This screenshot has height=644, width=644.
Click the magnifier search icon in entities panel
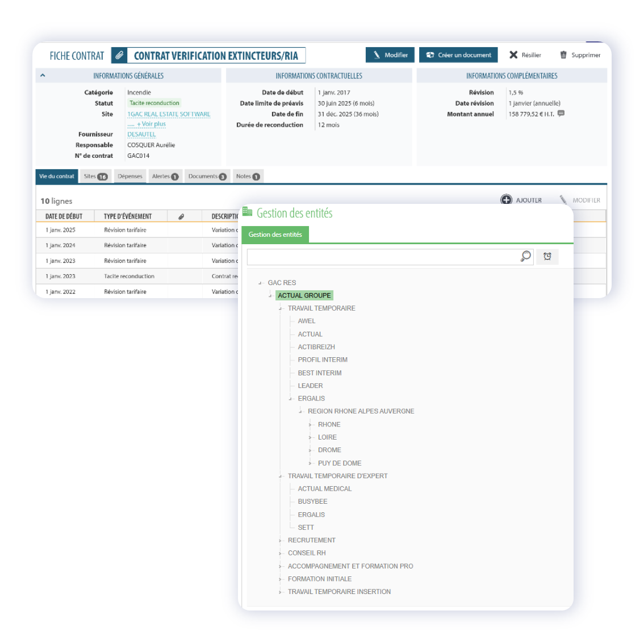(x=526, y=256)
